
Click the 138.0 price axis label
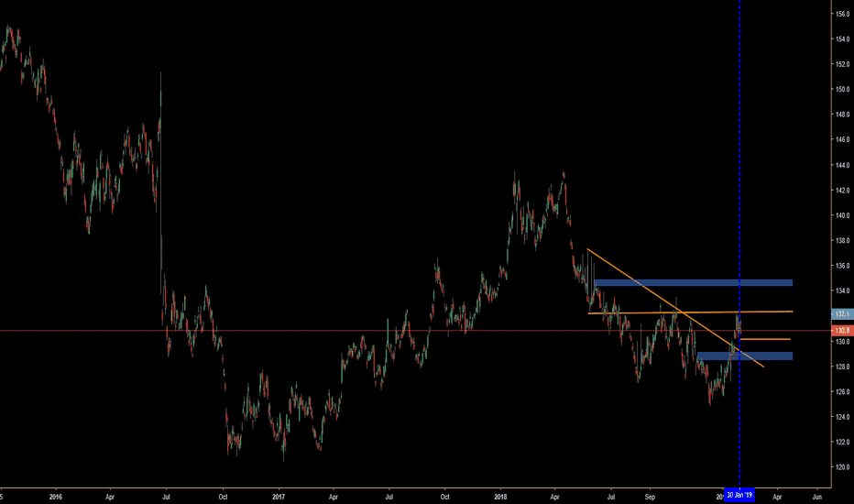point(843,240)
